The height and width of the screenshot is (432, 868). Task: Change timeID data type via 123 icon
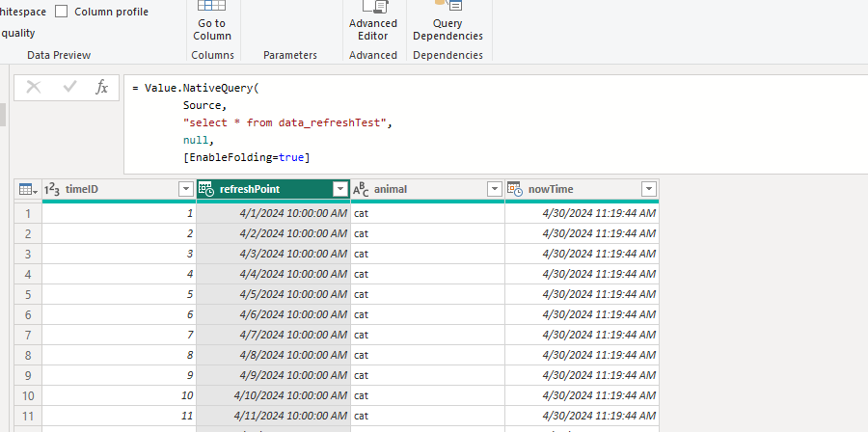tap(52, 189)
